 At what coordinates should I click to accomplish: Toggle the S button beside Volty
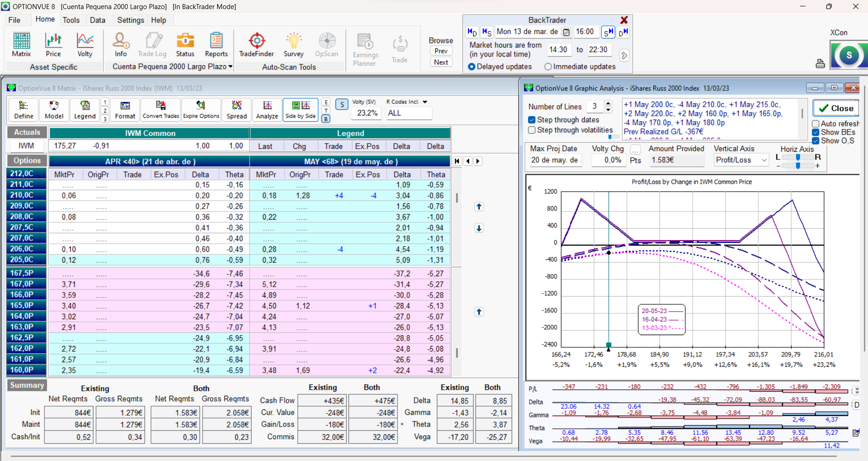[x=342, y=105]
